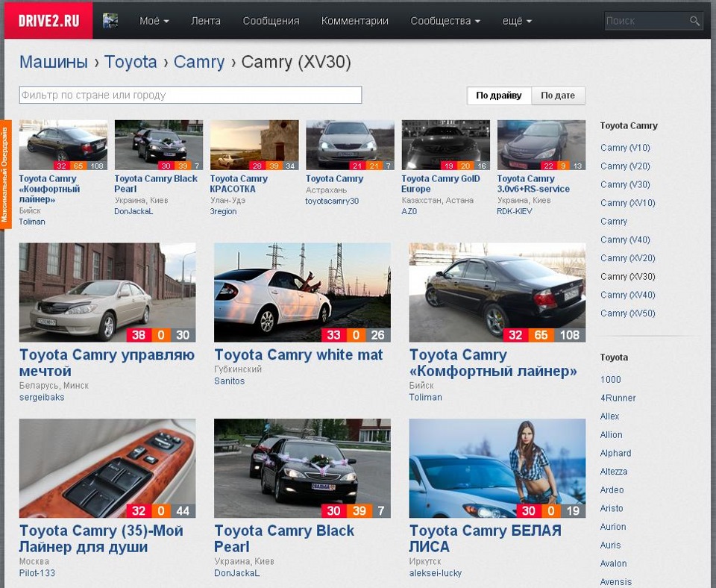This screenshot has height=588, width=716.
Task: Sort by По дате
Action: pyautogui.click(x=558, y=96)
